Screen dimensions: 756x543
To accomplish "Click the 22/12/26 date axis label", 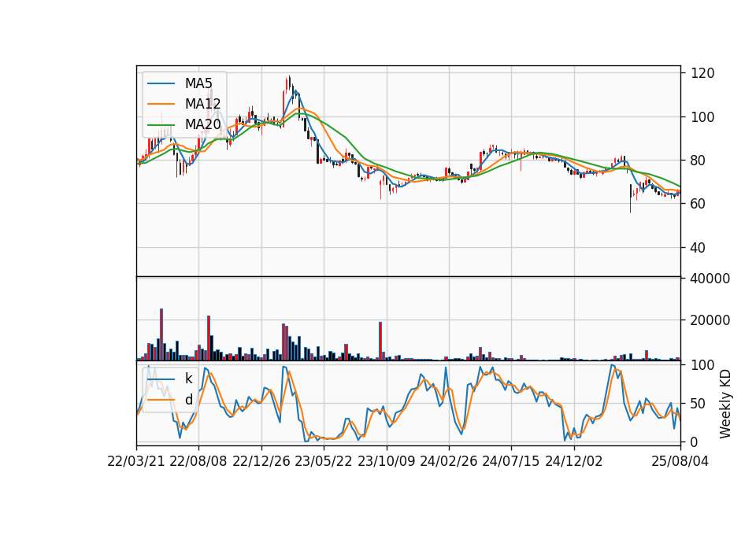I will pos(261,461).
